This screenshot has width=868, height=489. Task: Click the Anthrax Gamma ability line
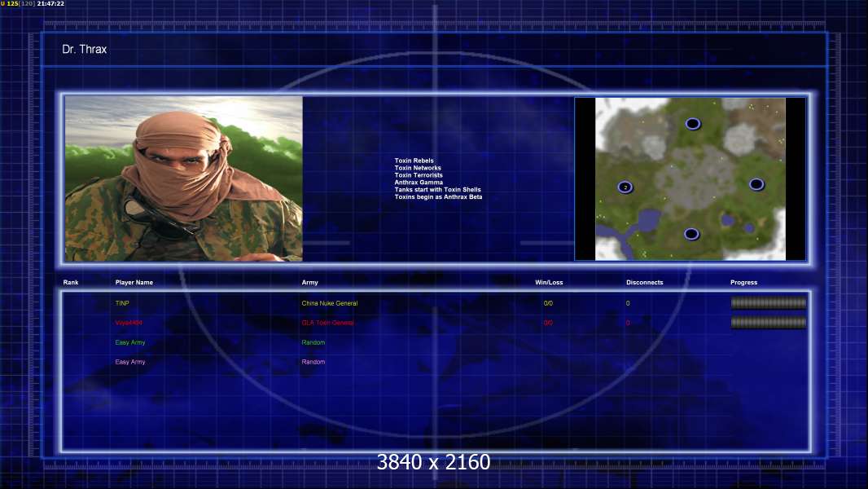coord(419,183)
